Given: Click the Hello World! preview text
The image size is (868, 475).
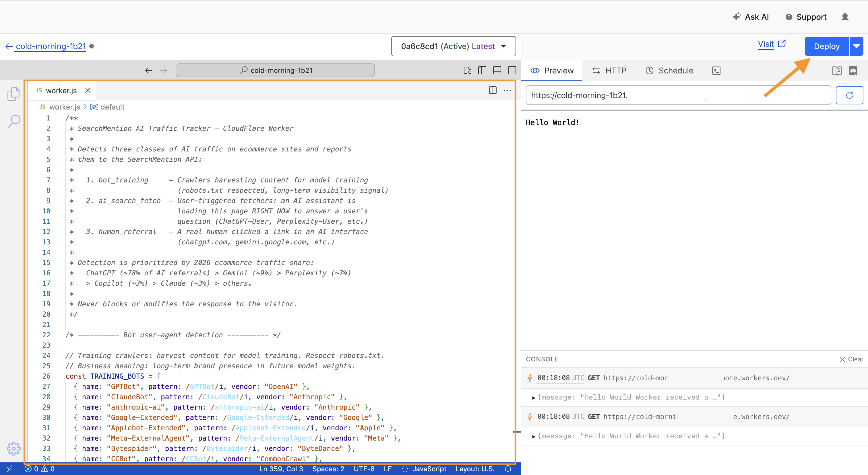Looking at the screenshot, I should pos(552,122).
